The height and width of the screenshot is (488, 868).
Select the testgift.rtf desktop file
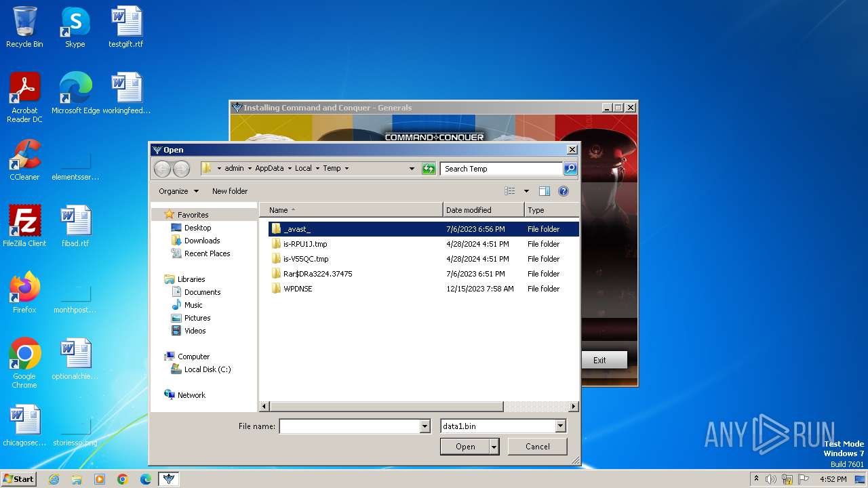126,27
